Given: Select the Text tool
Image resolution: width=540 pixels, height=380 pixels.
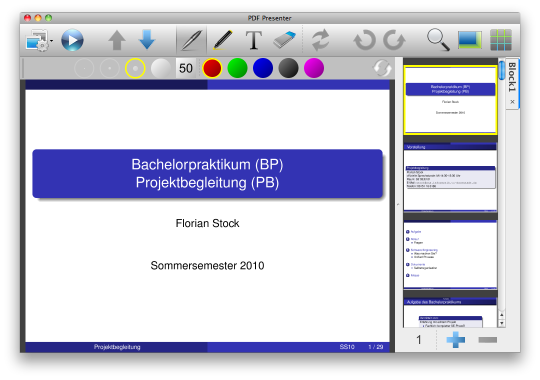Looking at the screenshot, I should 254,40.
